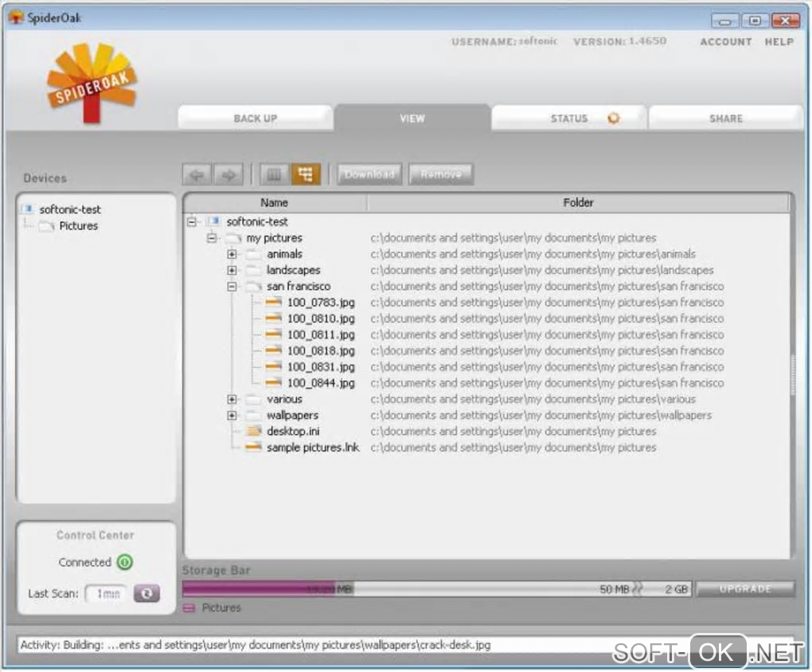This screenshot has height=672, width=812.
Task: Select 100_0783.jpg file name
Action: click(321, 303)
